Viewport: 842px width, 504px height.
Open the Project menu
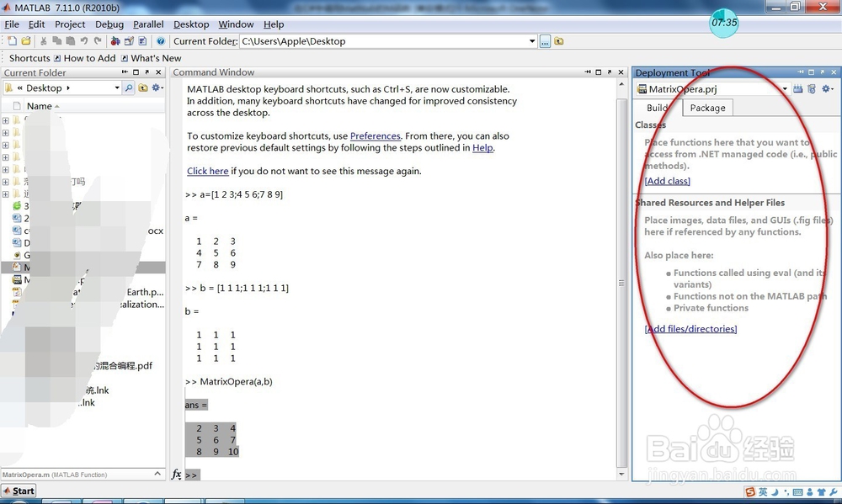pos(70,24)
